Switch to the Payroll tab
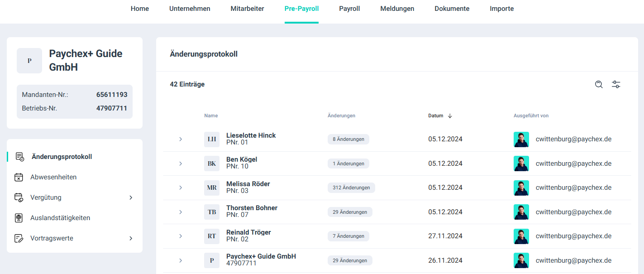The width and height of the screenshot is (644, 274). coord(349,9)
